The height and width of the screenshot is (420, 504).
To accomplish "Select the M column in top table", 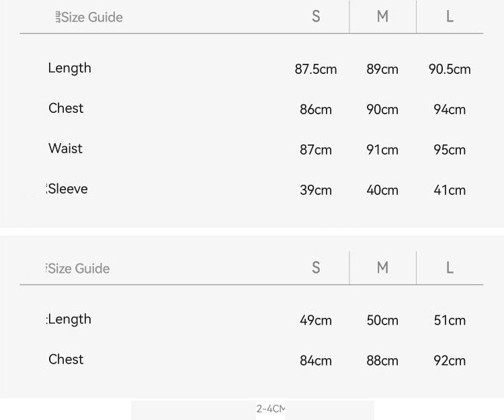I will point(382,16).
